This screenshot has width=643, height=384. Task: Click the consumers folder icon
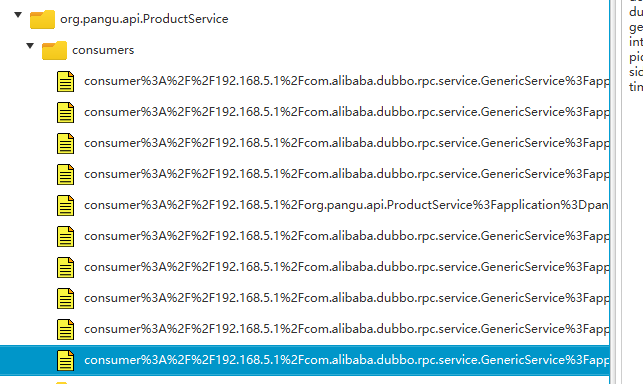click(54, 50)
